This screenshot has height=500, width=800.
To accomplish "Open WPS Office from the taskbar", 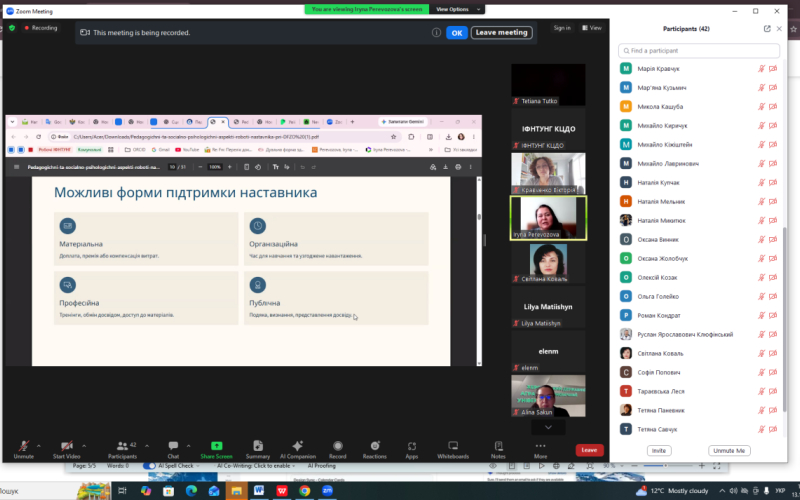I will (282, 491).
